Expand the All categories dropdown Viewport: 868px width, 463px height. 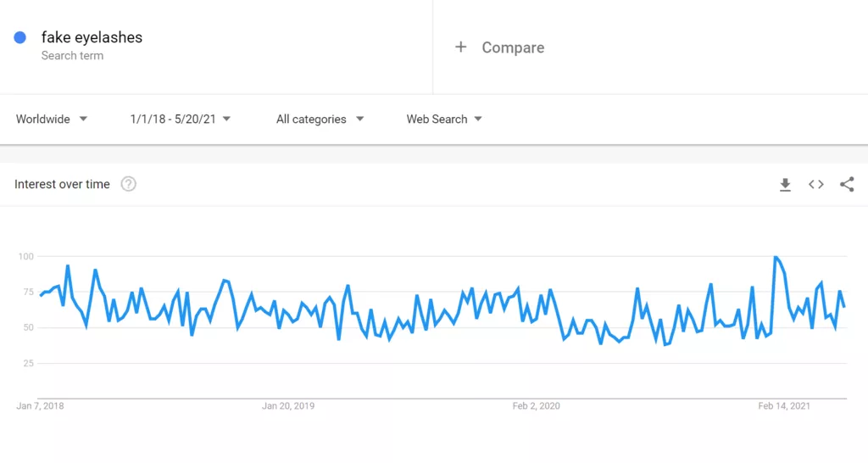pyautogui.click(x=320, y=119)
